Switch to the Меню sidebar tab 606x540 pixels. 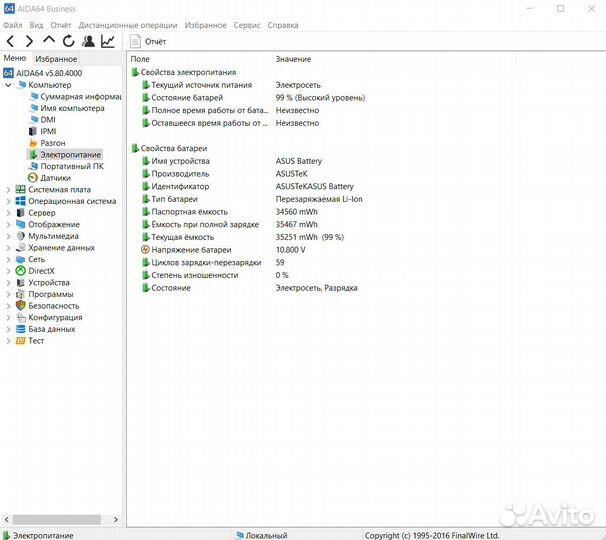coord(15,58)
